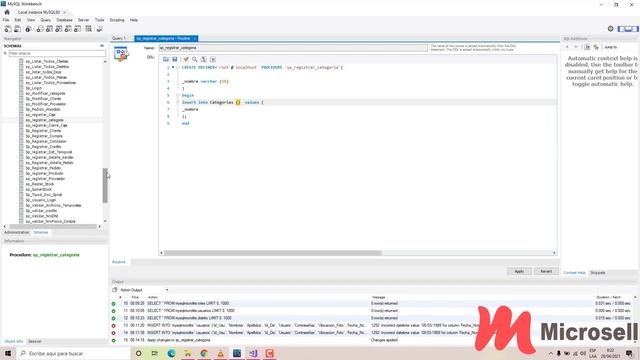Screen dimensions: 640x360
Task: Click the schemas panel refresh icon
Action: coord(102,46)
